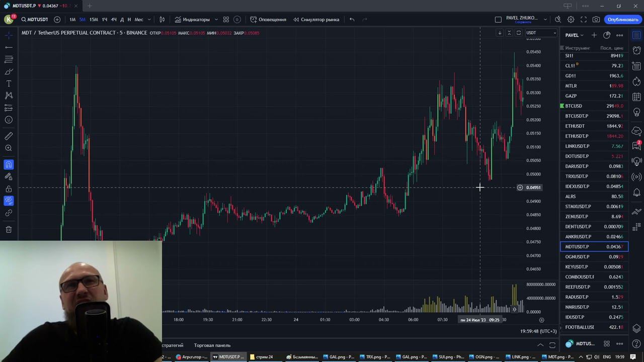Select ETHUSDT in the watchlist
Screen dimensions: 644x362
594,126
